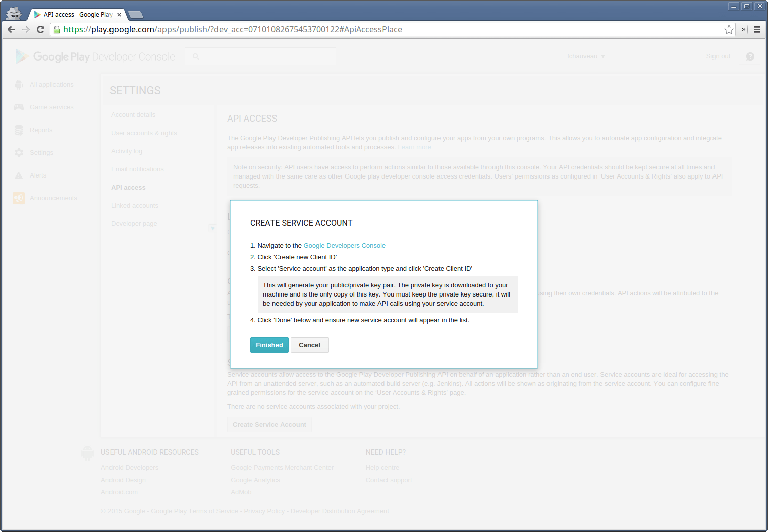Bookmark this page with the star icon

coord(729,30)
